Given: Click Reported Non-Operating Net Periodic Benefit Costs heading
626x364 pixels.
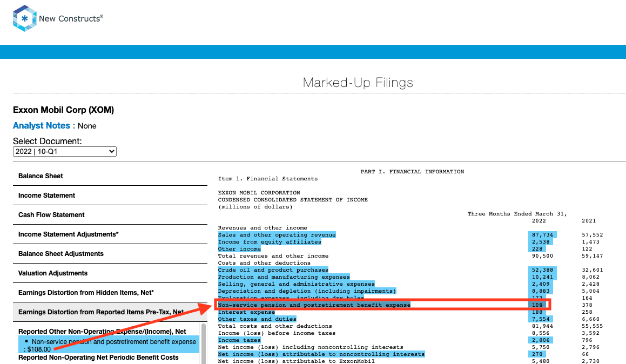Looking at the screenshot, I should point(98,358).
